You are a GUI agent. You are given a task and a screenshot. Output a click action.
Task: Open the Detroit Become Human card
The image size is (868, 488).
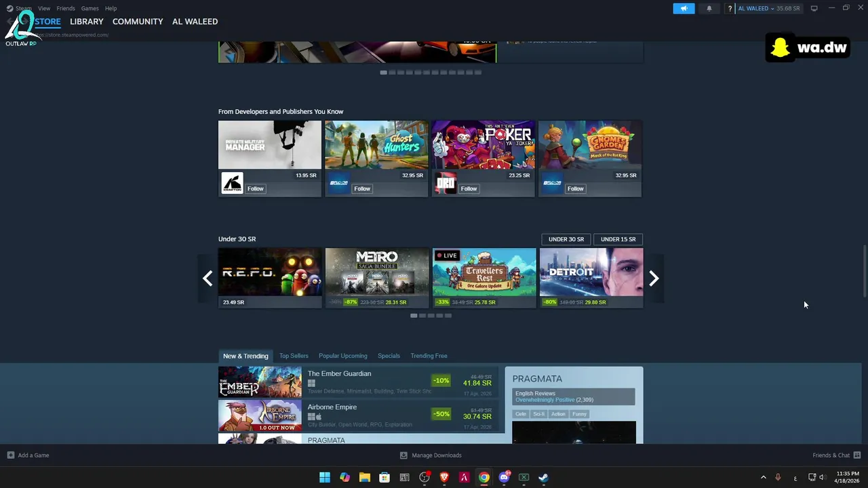(591, 279)
